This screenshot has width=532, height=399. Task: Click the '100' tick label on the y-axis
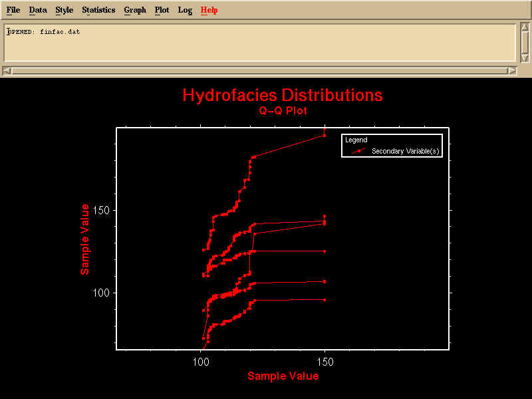pyautogui.click(x=102, y=293)
